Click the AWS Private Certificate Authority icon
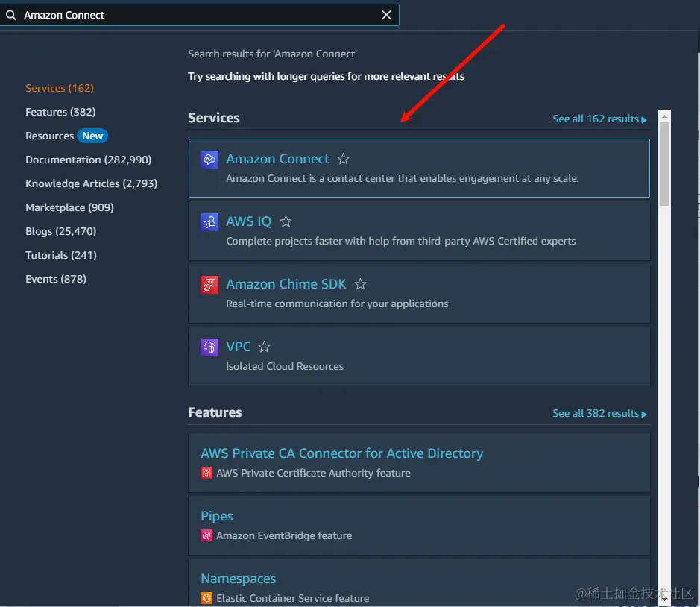The image size is (700, 607). [x=206, y=473]
